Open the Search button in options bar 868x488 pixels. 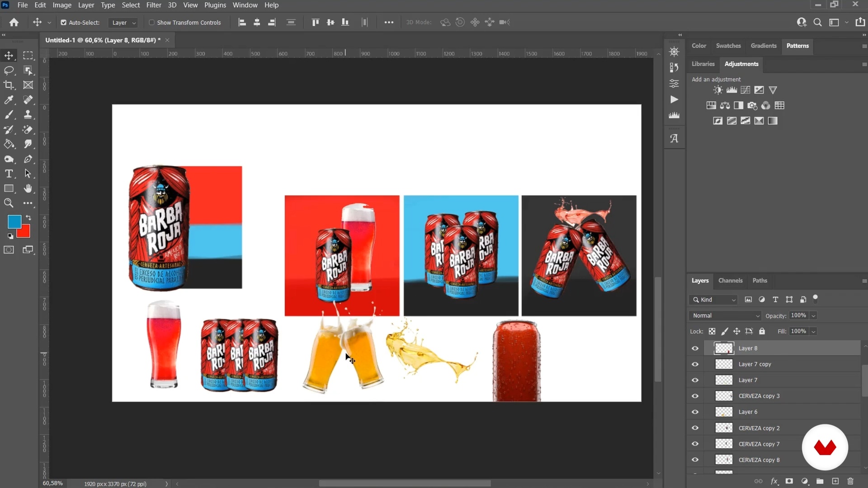817,23
